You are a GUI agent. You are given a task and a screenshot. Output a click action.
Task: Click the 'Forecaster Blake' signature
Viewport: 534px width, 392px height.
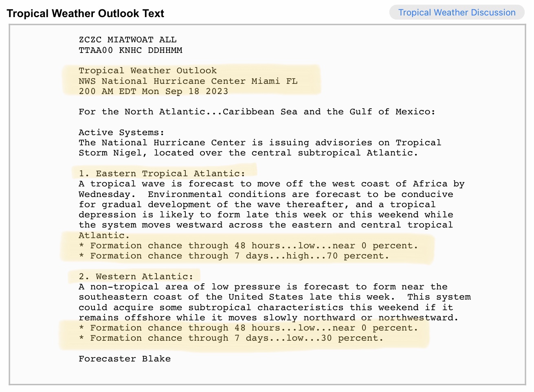point(125,359)
